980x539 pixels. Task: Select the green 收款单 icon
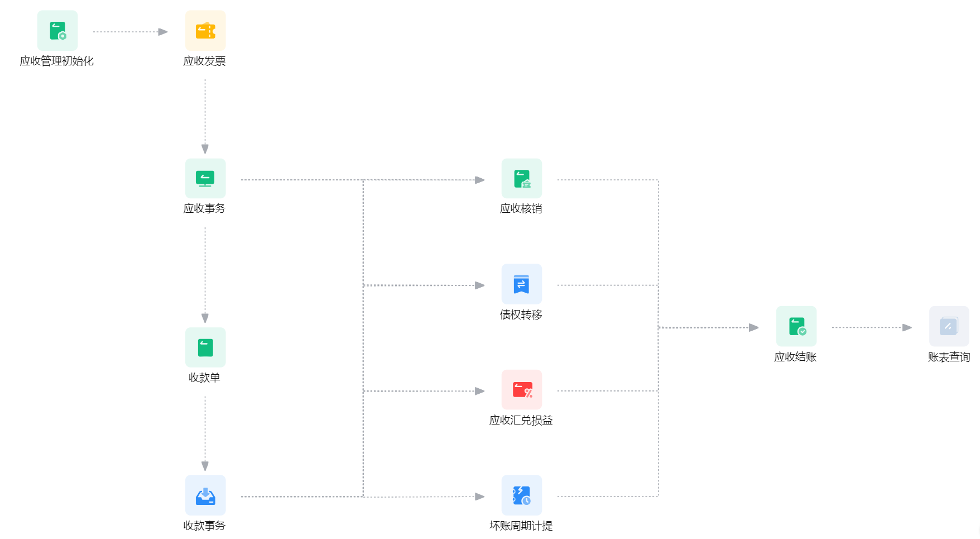coord(205,347)
